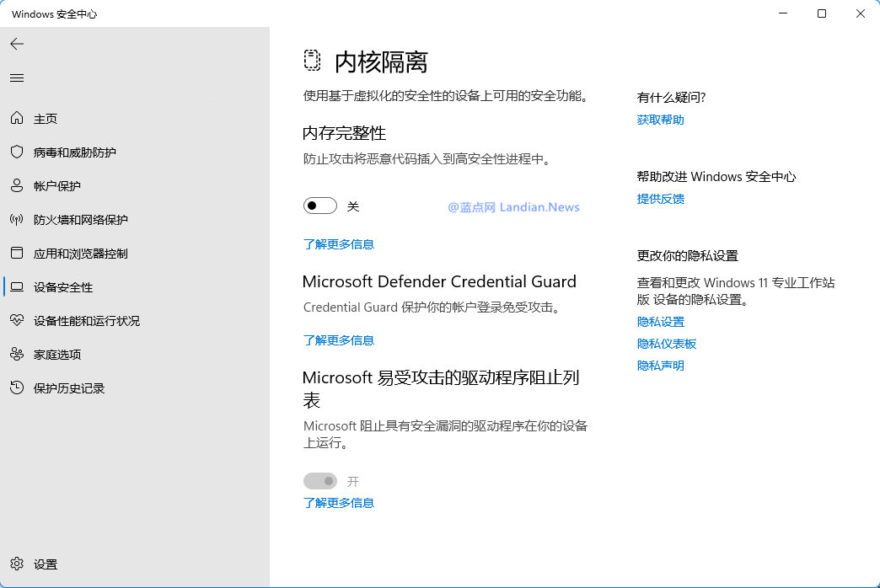Viewport: 880px width, 588px height.
Task: Click 获取帮助 under 有什么疑问
Action: [x=661, y=119]
